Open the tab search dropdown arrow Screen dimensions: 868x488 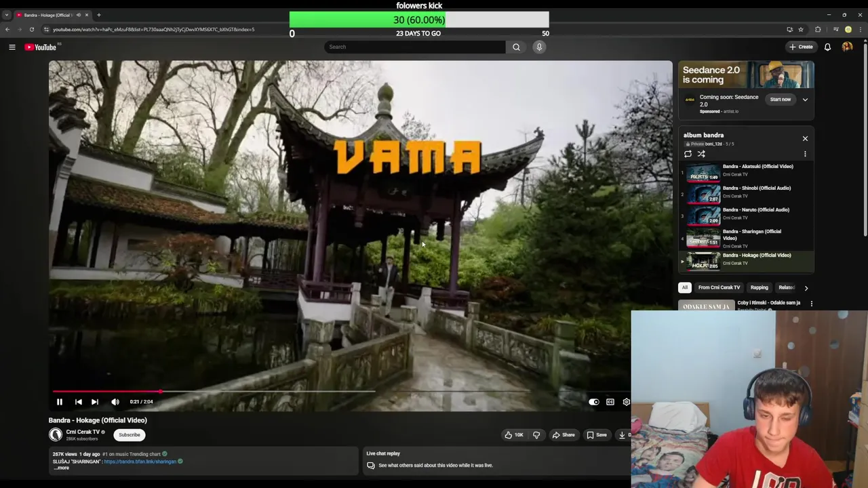click(6, 14)
